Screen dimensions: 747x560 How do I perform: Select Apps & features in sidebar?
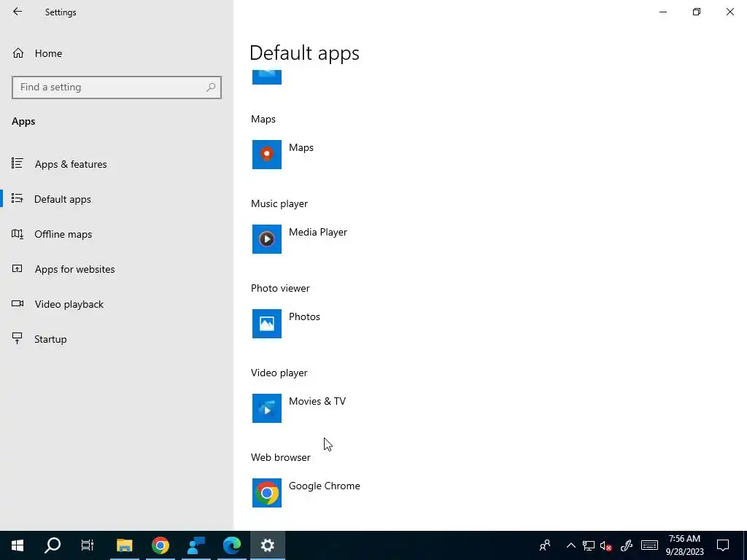(117, 164)
